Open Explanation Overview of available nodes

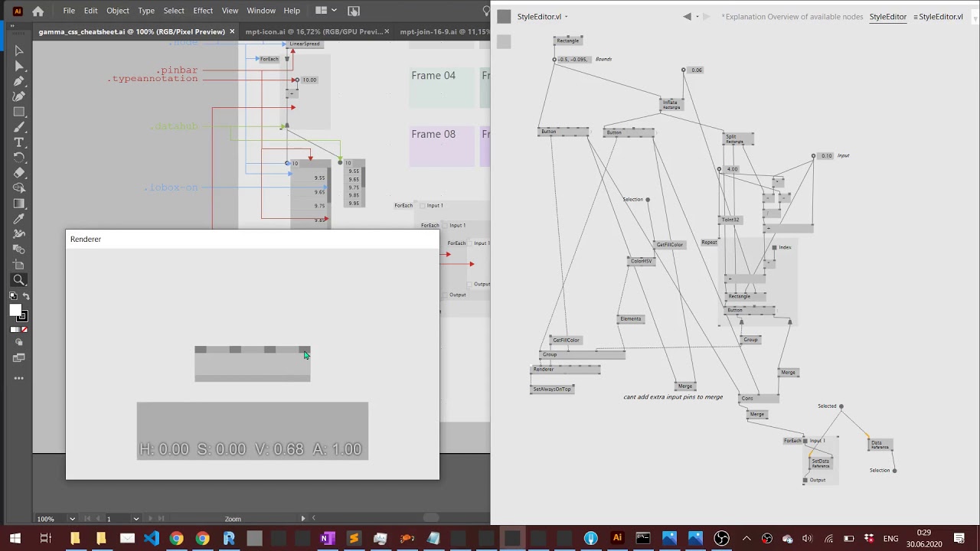click(792, 17)
